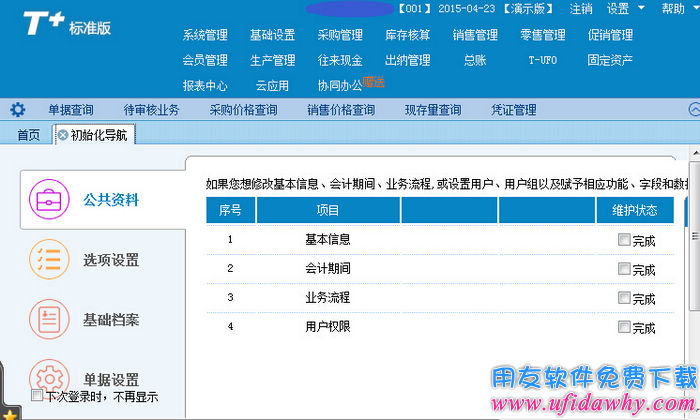Click the 维护状态 column header
700x420 pixels.
pyautogui.click(x=635, y=210)
